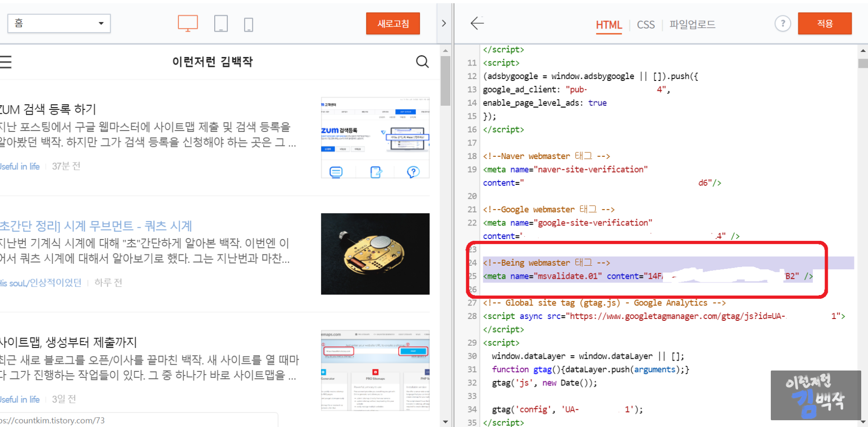Select the desktop preview icon
The width and height of the screenshot is (868, 427).
188,23
